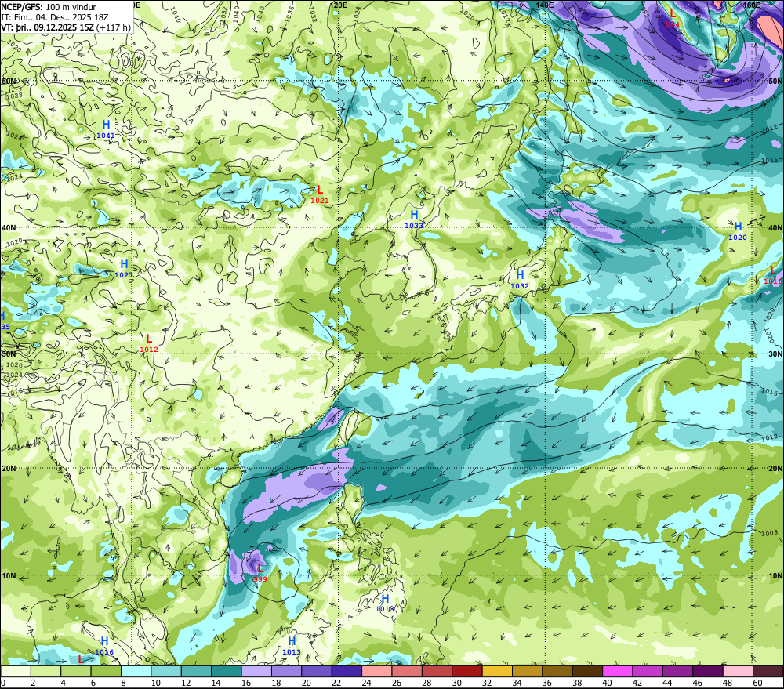The image size is (784, 689).
Task: Click the pale cyan 8–10 legend swatch
Action: coord(136,672)
